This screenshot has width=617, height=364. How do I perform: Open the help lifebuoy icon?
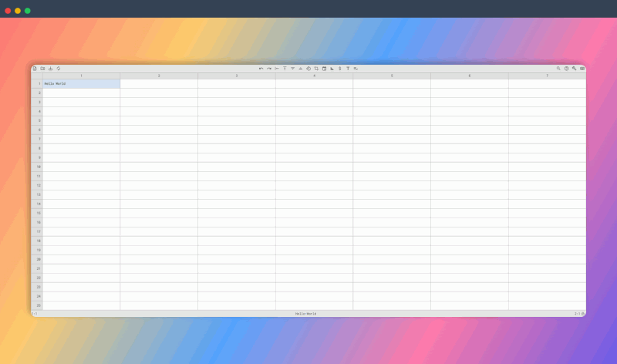point(566,69)
